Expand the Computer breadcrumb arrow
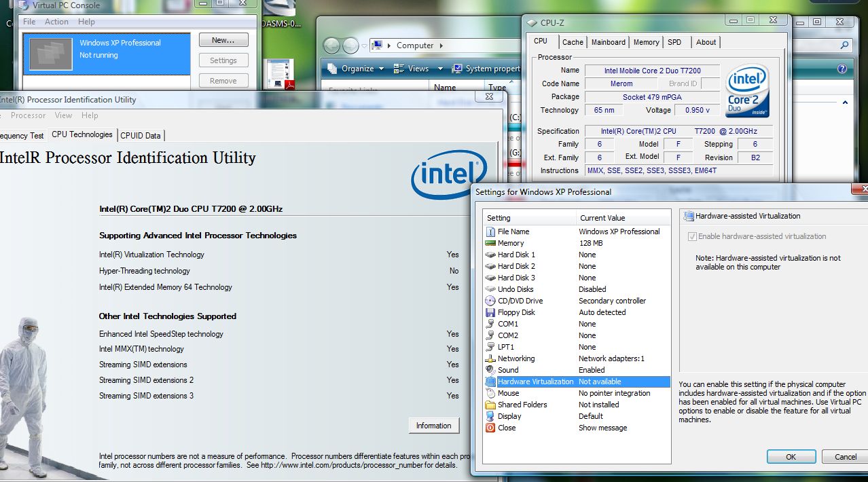868x482 pixels. point(441,45)
